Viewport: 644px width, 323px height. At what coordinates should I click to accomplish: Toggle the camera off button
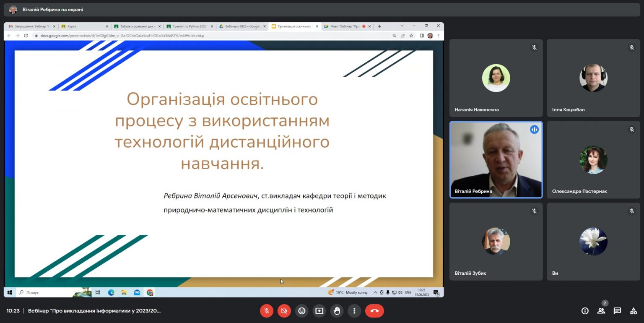pos(284,311)
